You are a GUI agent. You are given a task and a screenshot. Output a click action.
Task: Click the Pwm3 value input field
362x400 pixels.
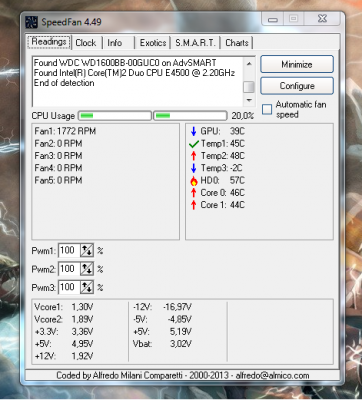coord(69,287)
